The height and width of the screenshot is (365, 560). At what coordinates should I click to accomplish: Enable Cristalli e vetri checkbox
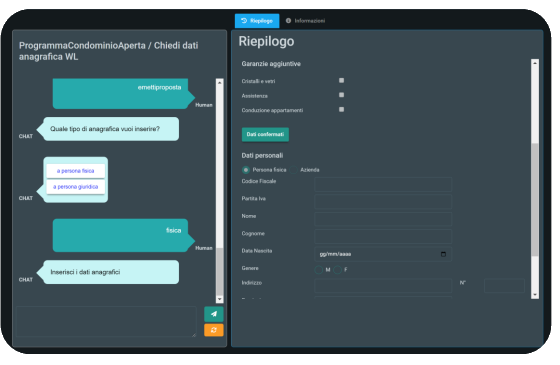(341, 81)
